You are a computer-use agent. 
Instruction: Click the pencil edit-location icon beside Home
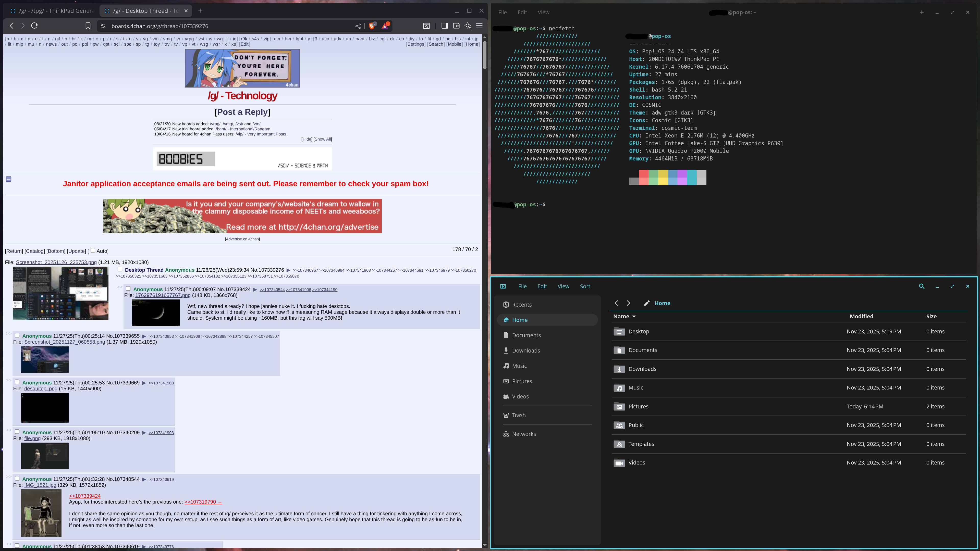coord(646,303)
